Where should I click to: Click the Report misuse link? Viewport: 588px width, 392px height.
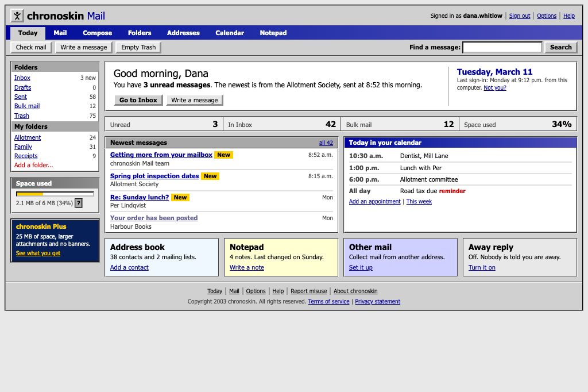[308, 291]
